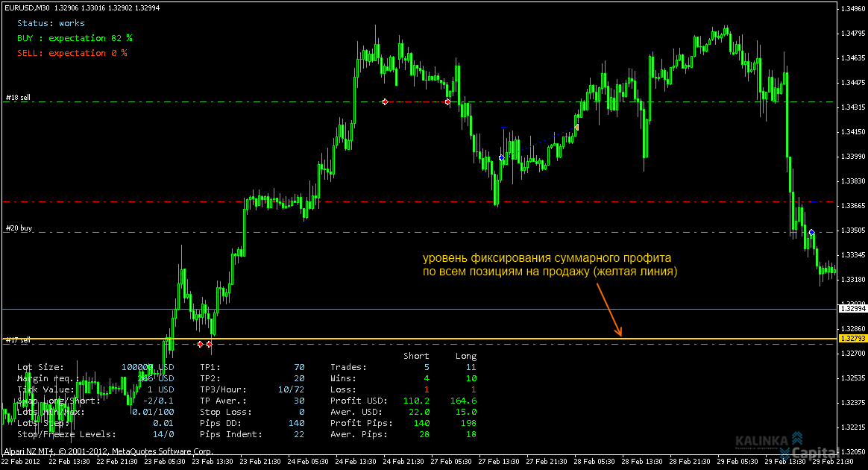Click the 'Lot Size:' label
The height and width of the screenshot is (470, 868).
coord(40,367)
